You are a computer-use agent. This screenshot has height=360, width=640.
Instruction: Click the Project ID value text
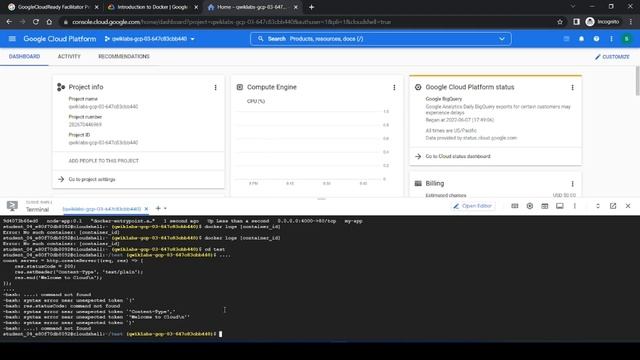click(103, 142)
